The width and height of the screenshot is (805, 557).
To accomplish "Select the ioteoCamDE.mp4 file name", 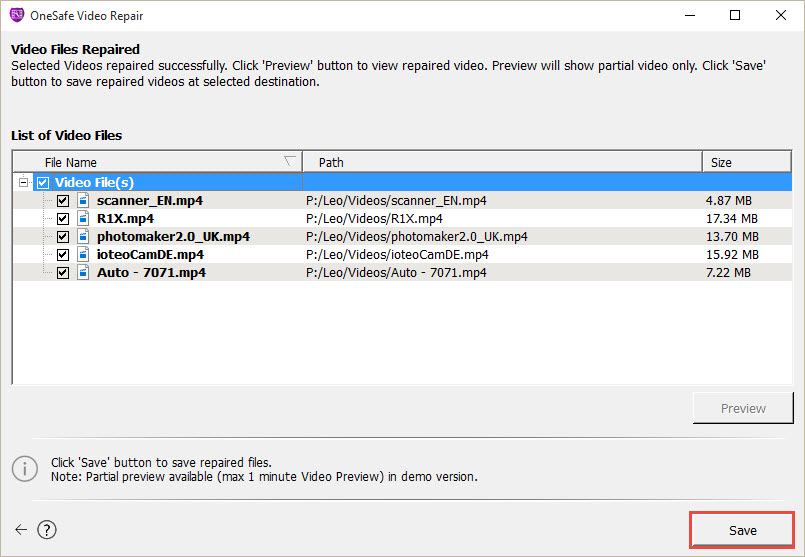I will [150, 254].
